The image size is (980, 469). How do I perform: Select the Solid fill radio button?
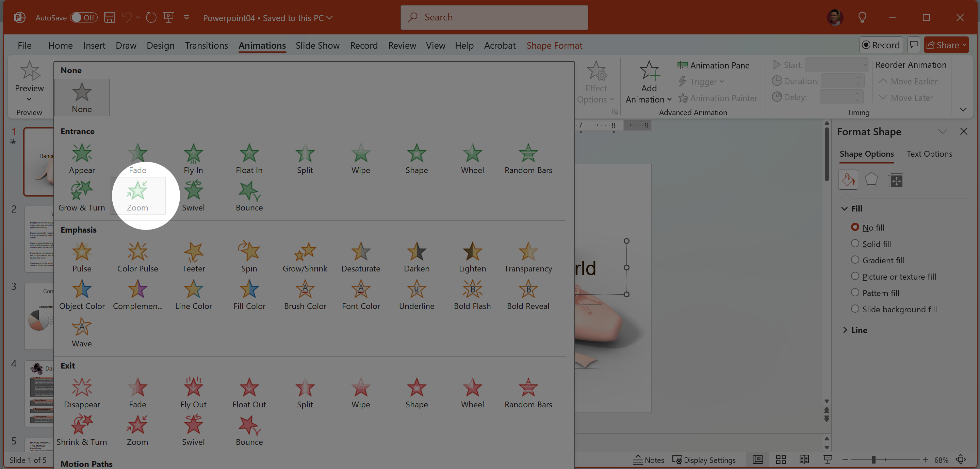[x=855, y=244]
